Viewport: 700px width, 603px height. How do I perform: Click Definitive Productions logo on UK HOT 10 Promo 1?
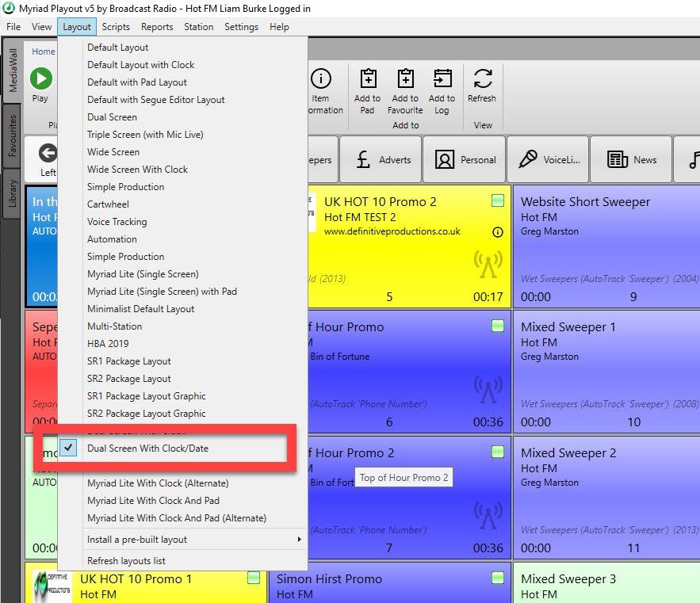pos(52,586)
